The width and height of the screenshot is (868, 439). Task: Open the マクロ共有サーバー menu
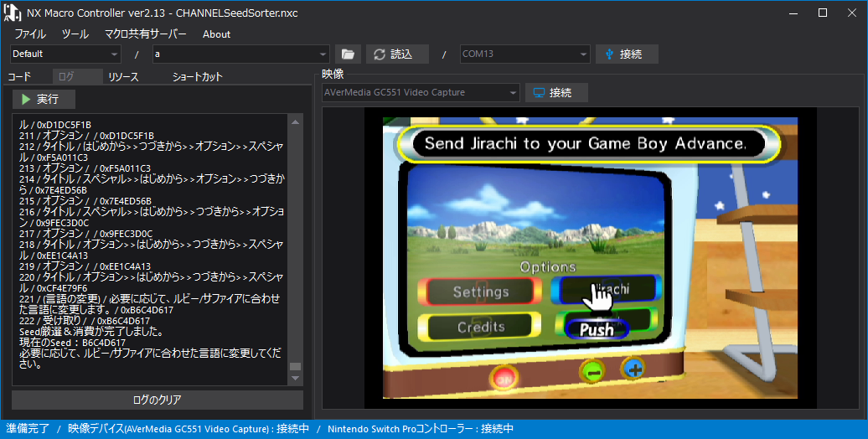click(146, 34)
